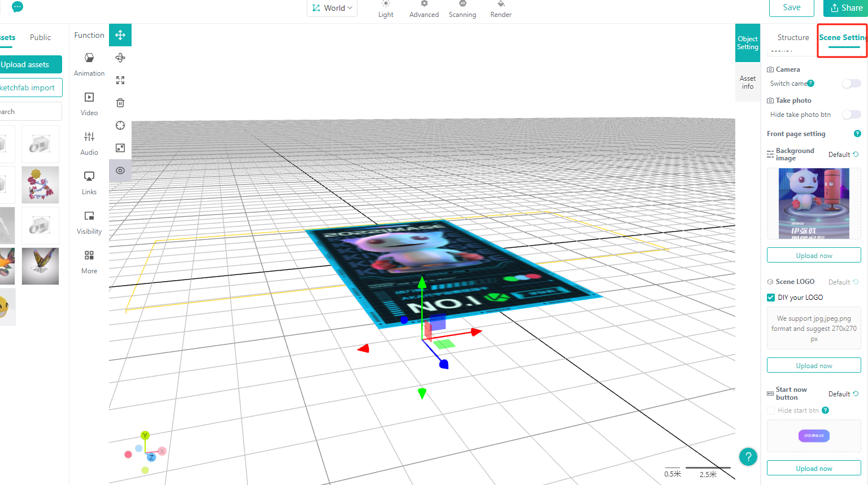The image size is (868, 485).
Task: Switch to the Public assets tab
Action: click(x=40, y=37)
